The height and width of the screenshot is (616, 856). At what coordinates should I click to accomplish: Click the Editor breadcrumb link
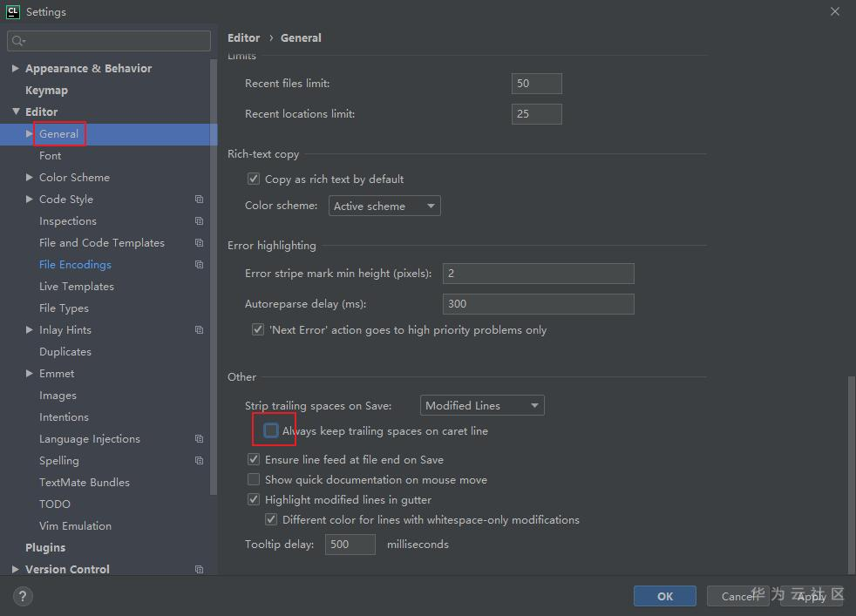point(243,38)
